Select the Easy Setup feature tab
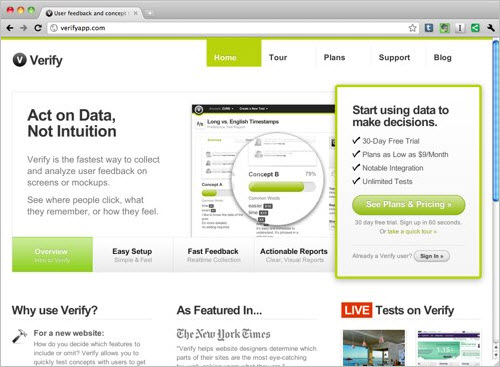The height and width of the screenshot is (367, 500). tap(133, 255)
